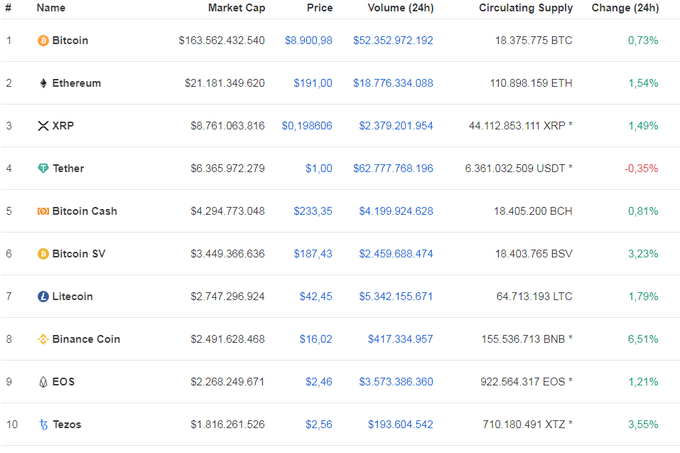Screen dimensions: 680x453
Task: Select Bitcoin market cap $163.562.432.540
Action: pos(222,41)
